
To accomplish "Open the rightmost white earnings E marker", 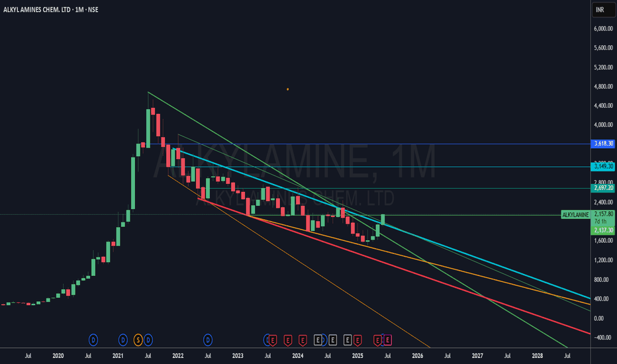I will click(348, 340).
